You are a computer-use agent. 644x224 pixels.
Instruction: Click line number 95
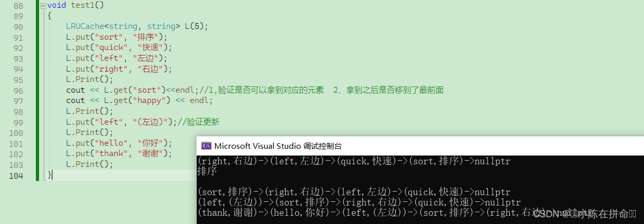pyautogui.click(x=18, y=80)
